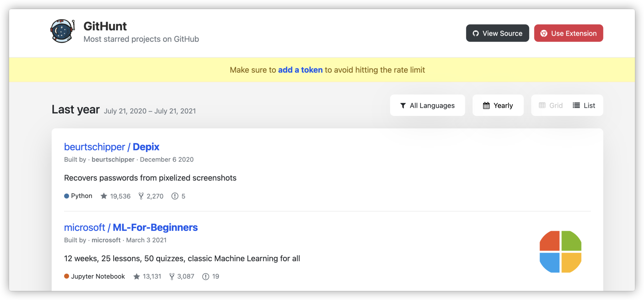Click the Use Extension button
The width and height of the screenshot is (644, 300).
click(x=569, y=33)
